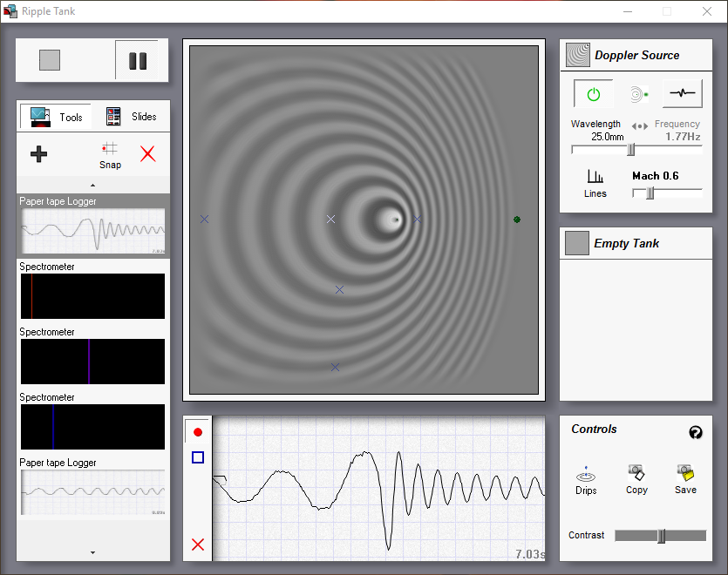Image resolution: width=728 pixels, height=575 pixels.
Task: Click the stop (reset) square button
Action: click(x=50, y=60)
